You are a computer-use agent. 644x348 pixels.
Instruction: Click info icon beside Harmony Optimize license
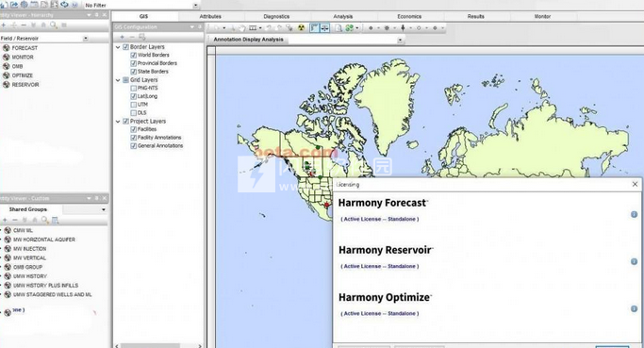[x=635, y=309]
